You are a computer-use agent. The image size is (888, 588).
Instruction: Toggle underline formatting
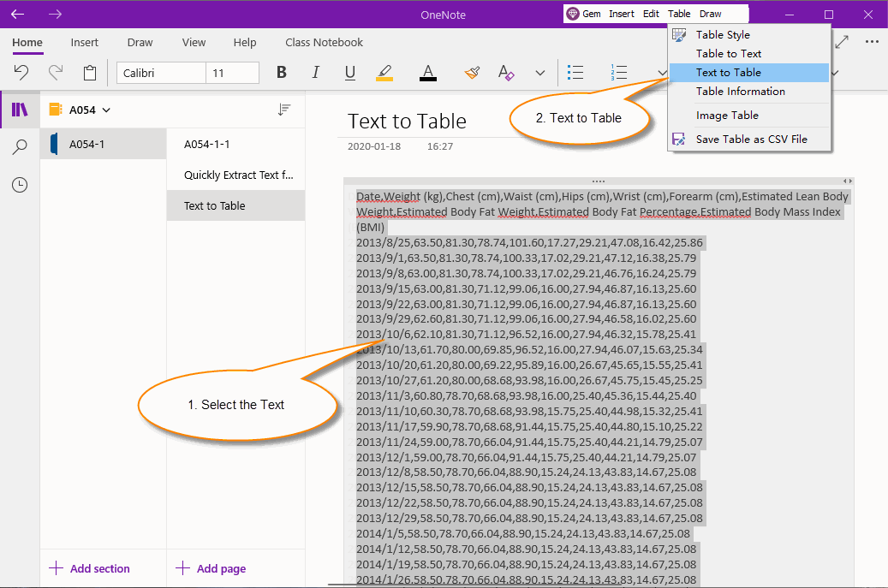click(x=349, y=73)
